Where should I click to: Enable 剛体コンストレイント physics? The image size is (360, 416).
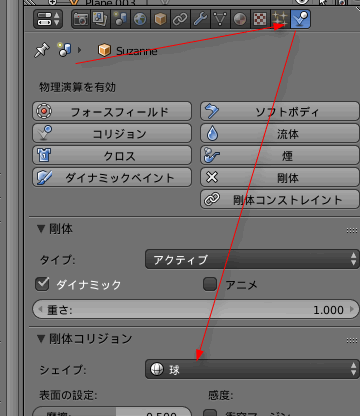click(280, 199)
